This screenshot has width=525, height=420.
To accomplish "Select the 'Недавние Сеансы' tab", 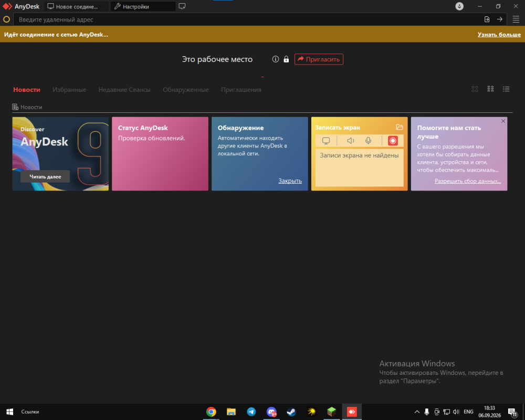I will [x=124, y=90].
